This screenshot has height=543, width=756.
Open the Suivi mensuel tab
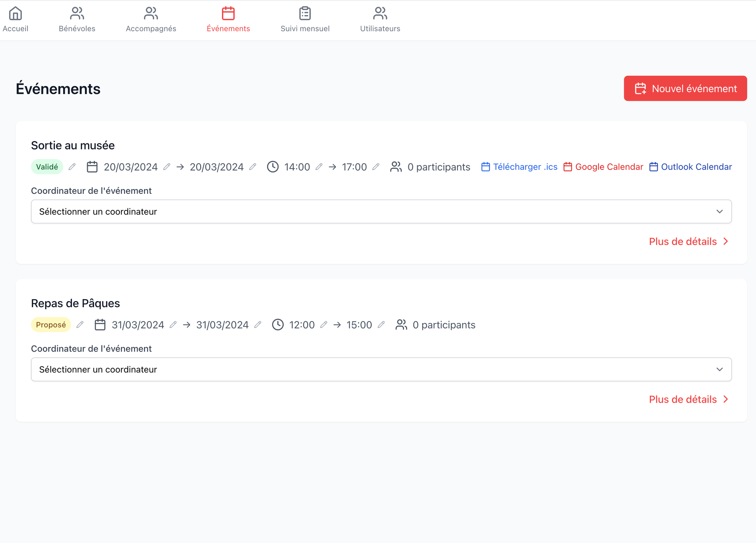point(305,20)
